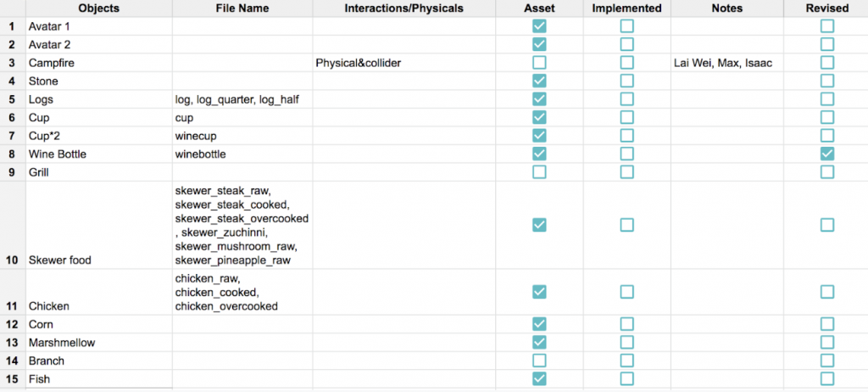The width and height of the screenshot is (868, 392).
Task: Select the File Name column header
Action: tap(242, 8)
